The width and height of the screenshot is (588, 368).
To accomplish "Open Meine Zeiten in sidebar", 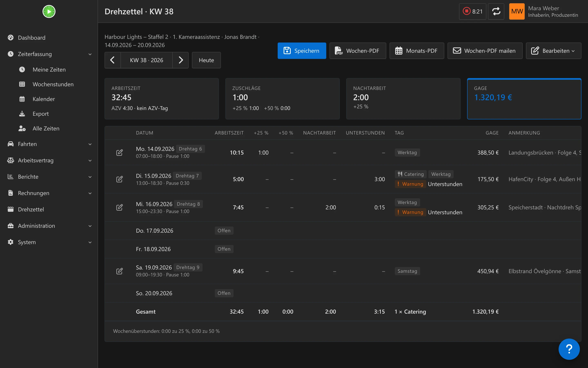I will tap(49, 70).
